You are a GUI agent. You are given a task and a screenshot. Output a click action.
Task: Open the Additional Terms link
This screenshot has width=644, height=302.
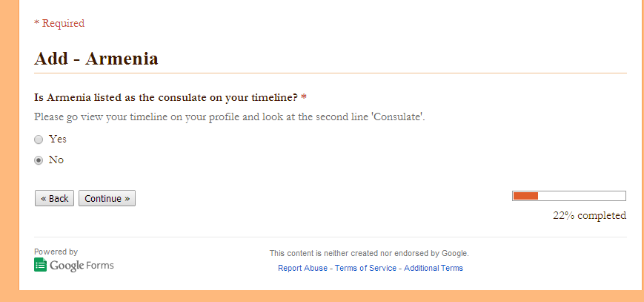[x=434, y=269]
